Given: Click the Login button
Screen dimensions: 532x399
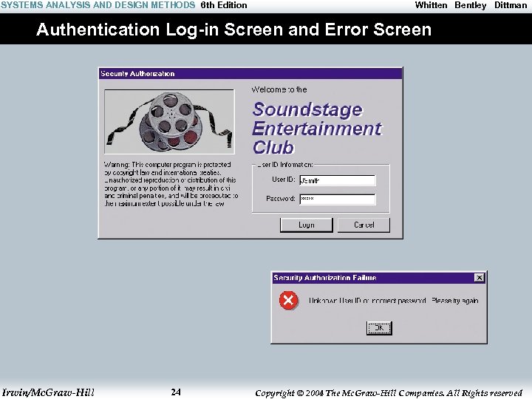Looking at the screenshot, I should point(307,225).
